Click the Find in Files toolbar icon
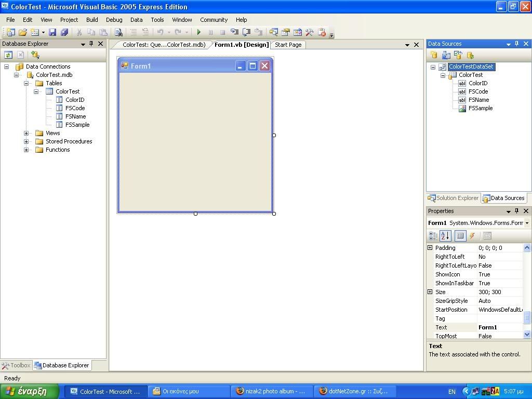The width and height of the screenshot is (532, 399). 118,32
